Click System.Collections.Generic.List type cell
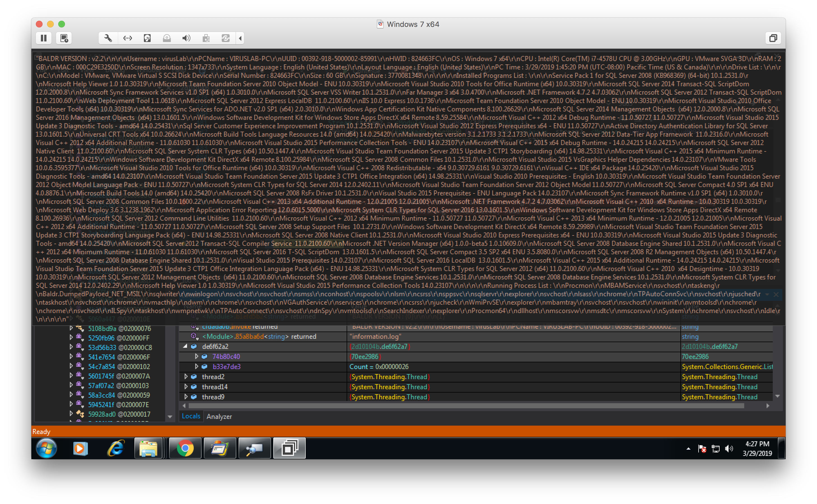817x504 pixels. [x=727, y=366]
